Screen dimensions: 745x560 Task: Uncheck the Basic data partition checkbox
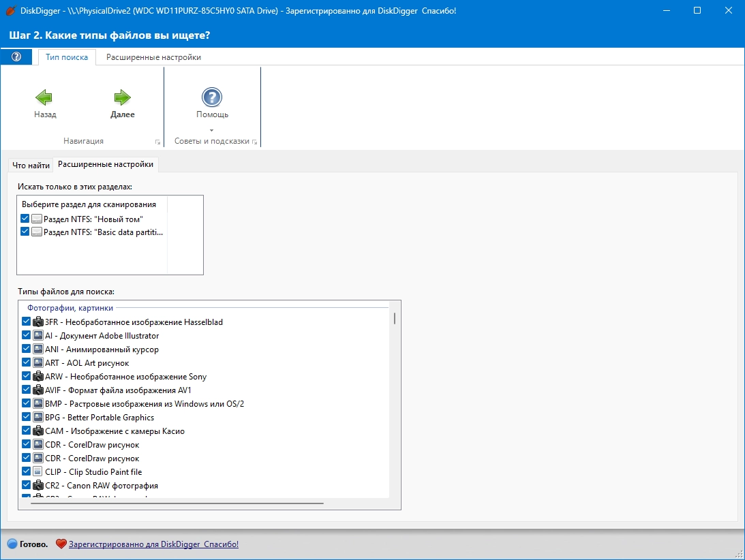pos(25,232)
